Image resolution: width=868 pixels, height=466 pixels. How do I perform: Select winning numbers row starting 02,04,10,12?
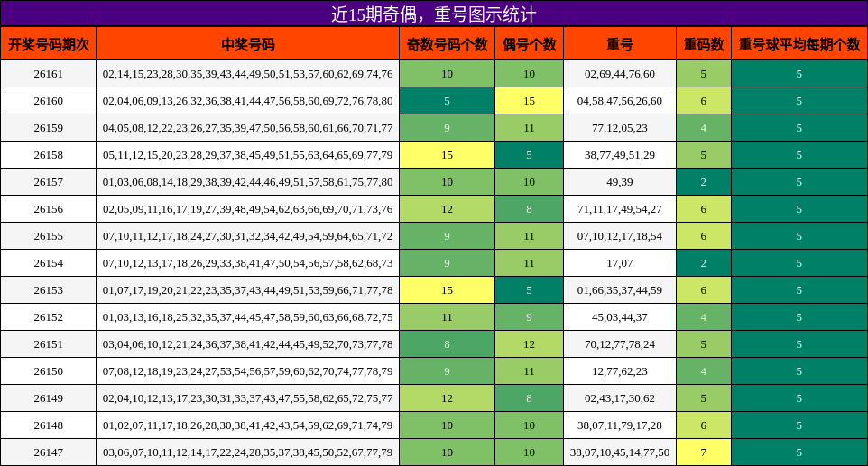click(247, 398)
